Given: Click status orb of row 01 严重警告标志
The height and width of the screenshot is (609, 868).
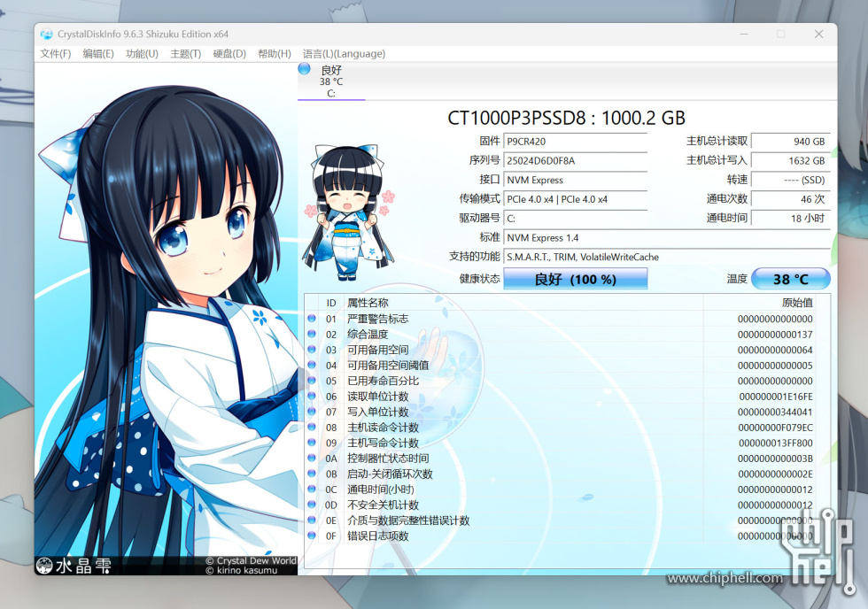Looking at the screenshot, I should point(312,319).
